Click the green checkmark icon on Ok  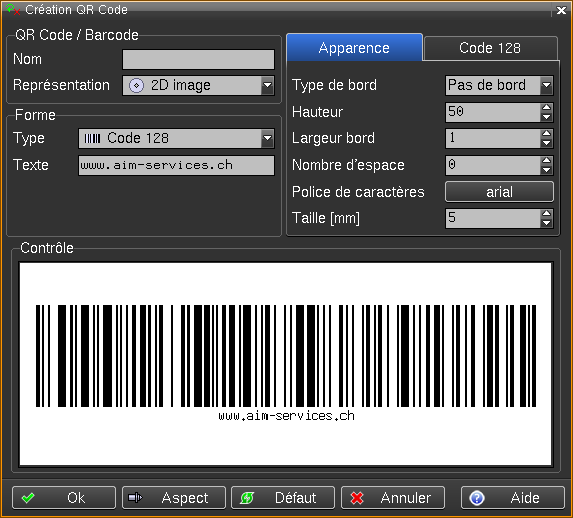pos(28,498)
